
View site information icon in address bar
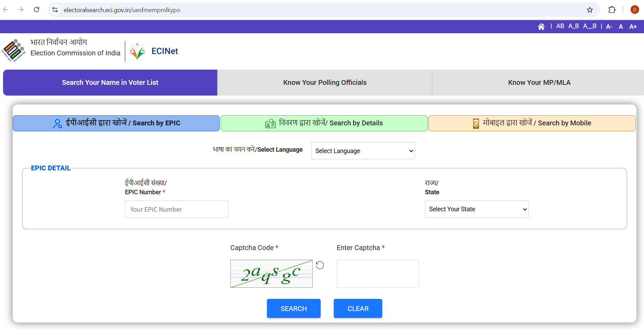[55, 10]
